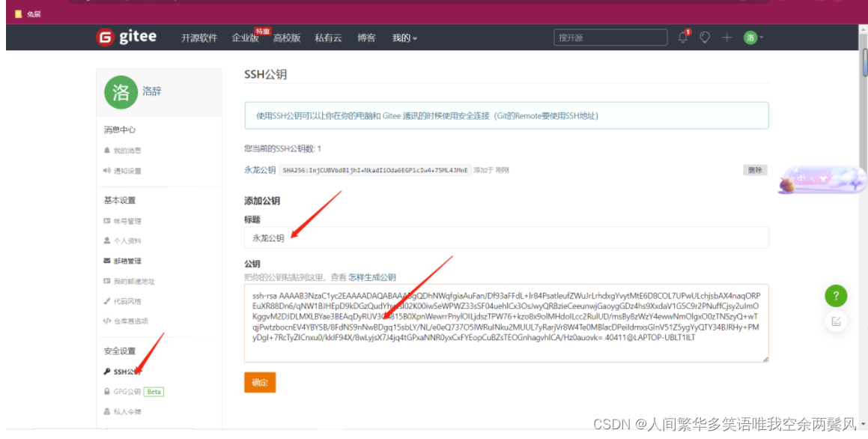Click the lightbulb suggestions icon in navbar
This screenshot has height=439, width=868.
click(x=704, y=37)
